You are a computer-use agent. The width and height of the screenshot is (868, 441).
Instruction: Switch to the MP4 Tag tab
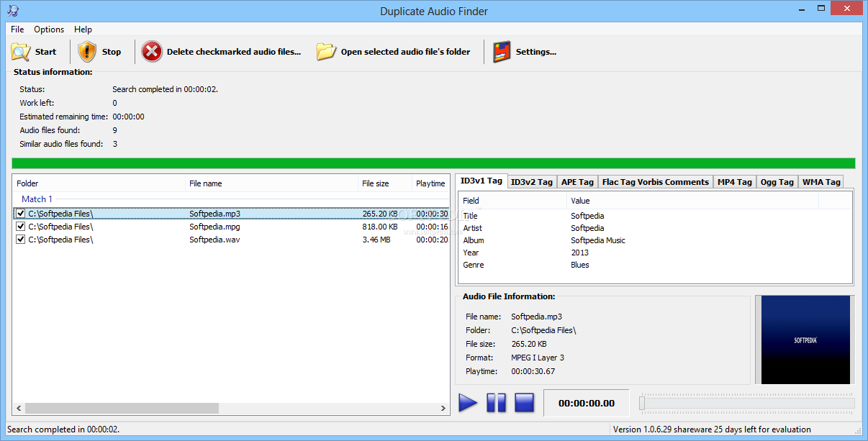734,182
